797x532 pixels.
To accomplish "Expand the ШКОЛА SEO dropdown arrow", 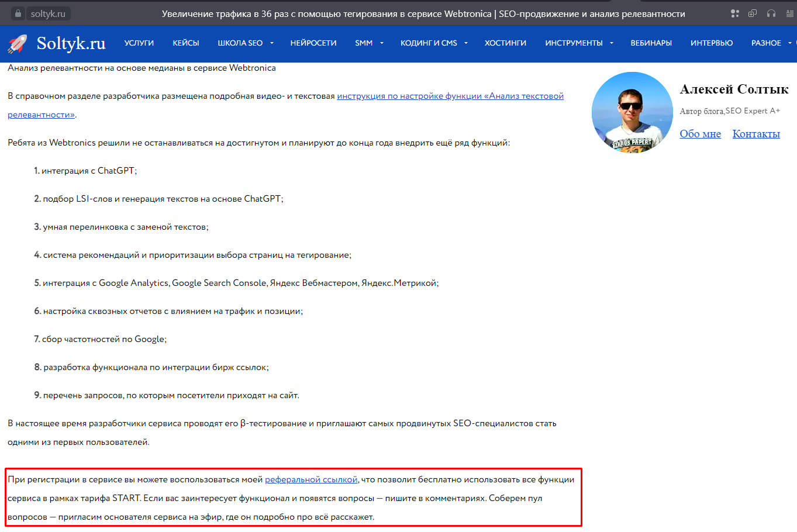I will click(272, 43).
